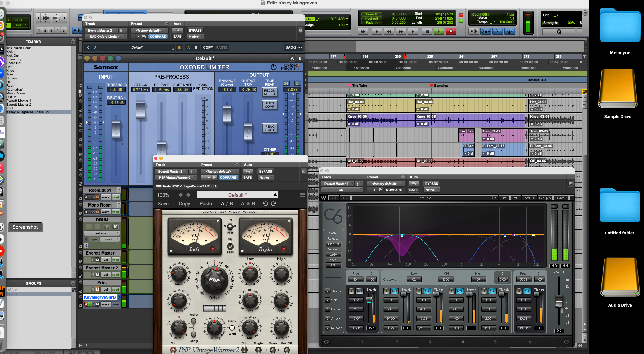The width and height of the screenshot is (644, 354).
Task: Click the Go to End transport button
Action: 413,31
